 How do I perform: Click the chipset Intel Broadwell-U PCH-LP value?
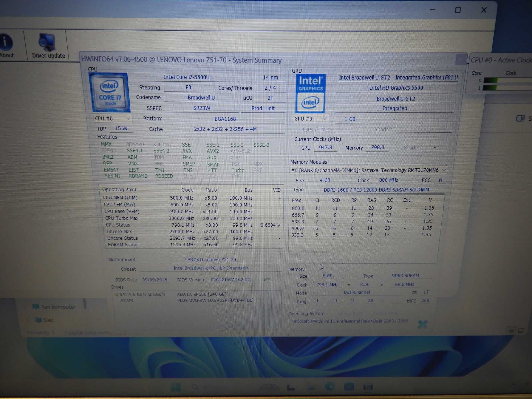coord(211,268)
